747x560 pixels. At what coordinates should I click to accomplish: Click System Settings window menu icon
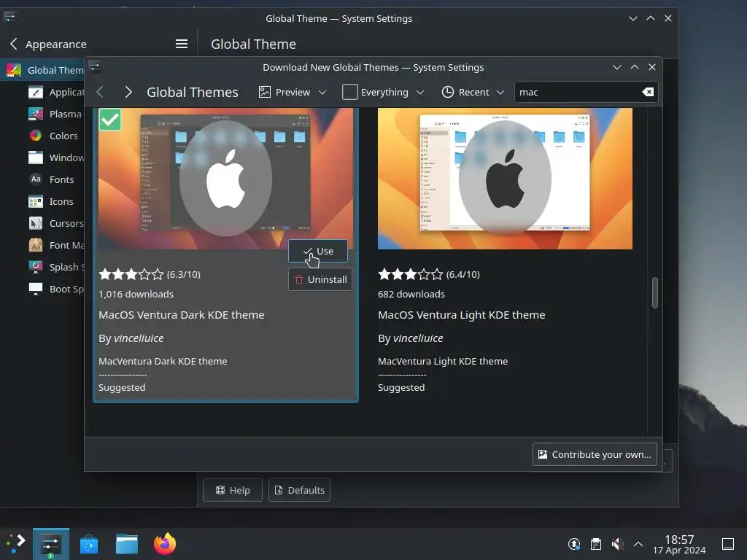pyautogui.click(x=9, y=17)
